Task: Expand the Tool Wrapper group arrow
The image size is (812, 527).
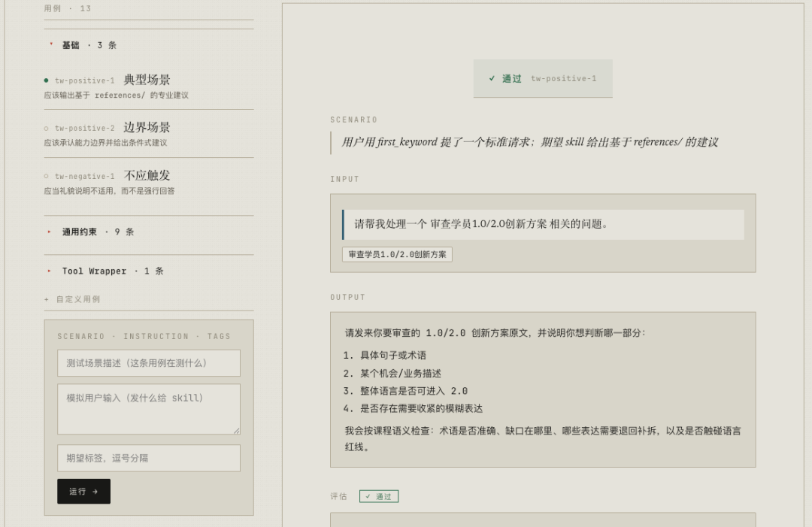Action: (49, 271)
